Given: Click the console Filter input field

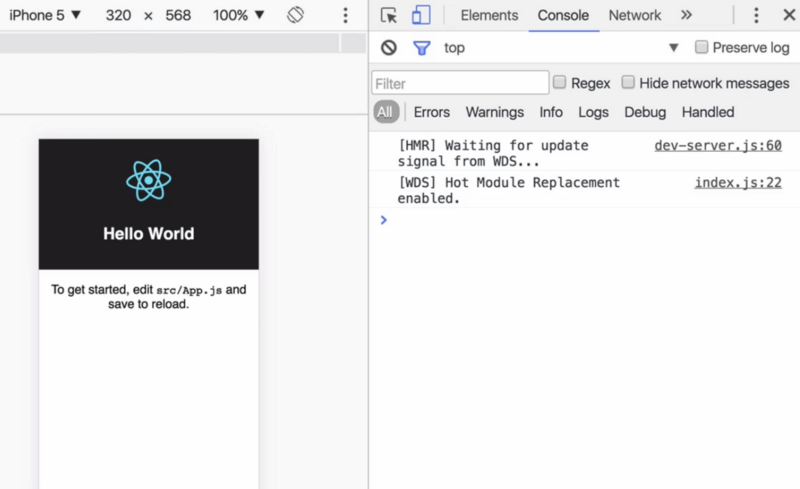Looking at the screenshot, I should (460, 83).
